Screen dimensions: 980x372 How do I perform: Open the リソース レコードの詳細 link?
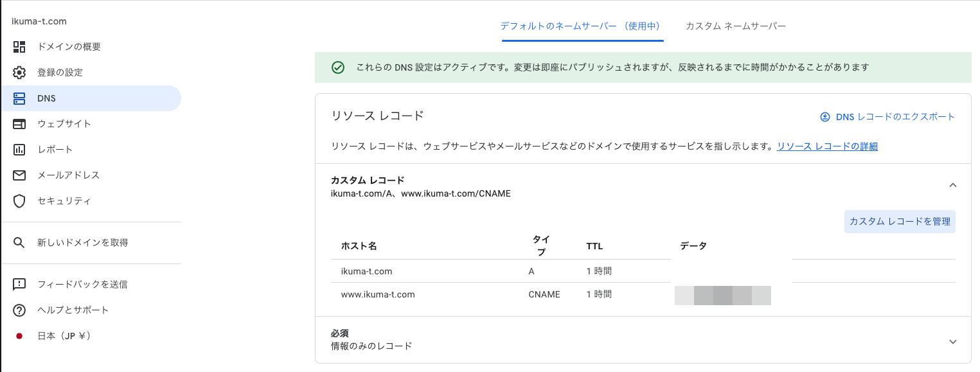826,146
